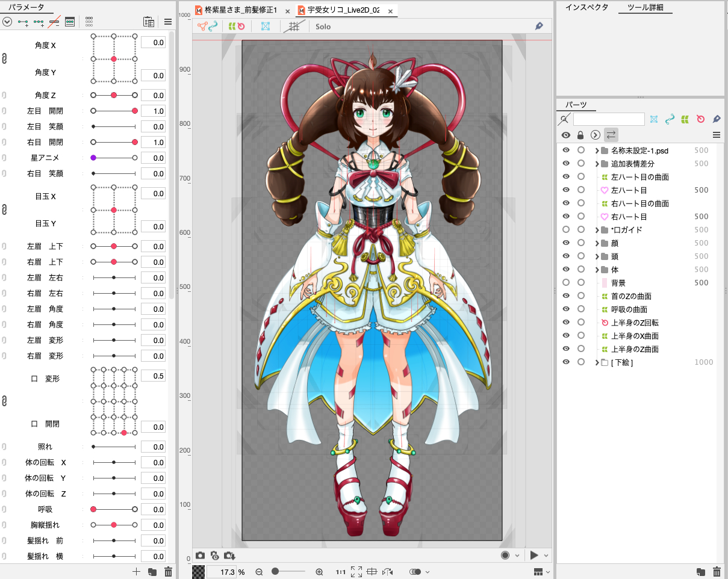
Task: Toggle the swap arrows button in Parts header
Action: coord(611,135)
